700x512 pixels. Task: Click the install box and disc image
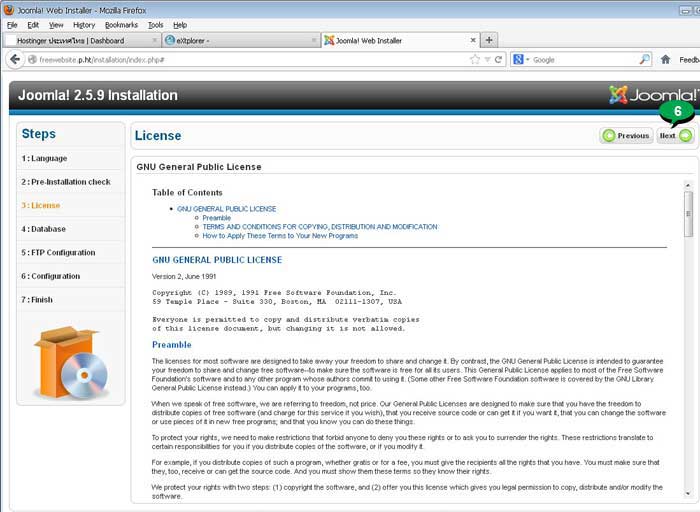point(71,362)
